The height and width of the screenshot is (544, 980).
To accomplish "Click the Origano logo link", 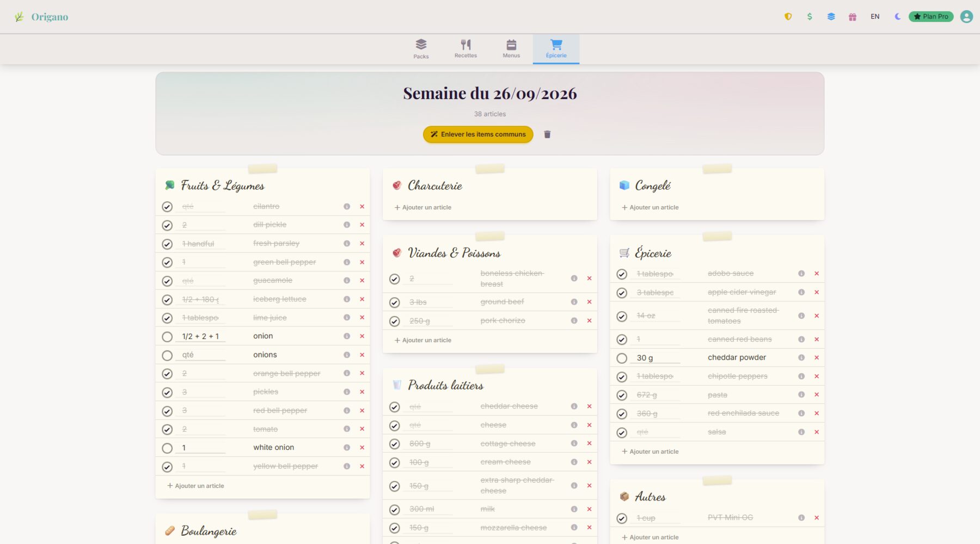I will point(41,17).
